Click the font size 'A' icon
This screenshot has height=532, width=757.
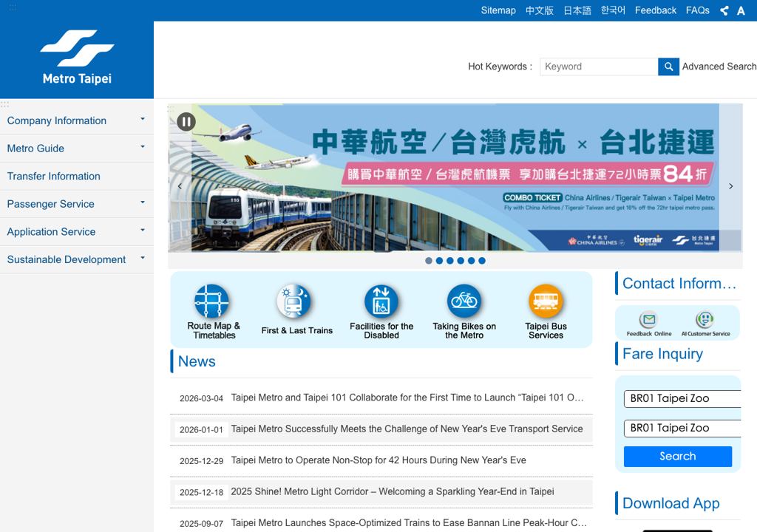(x=741, y=10)
